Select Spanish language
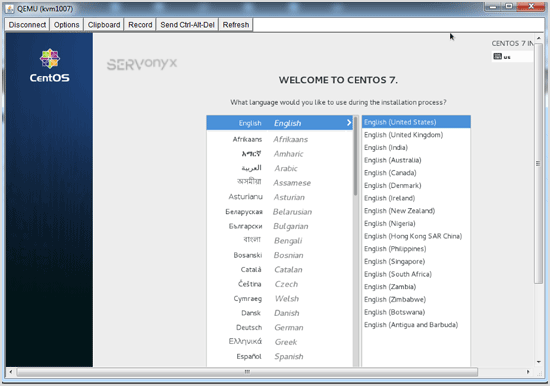Viewport: 550px width, 386px height. (x=280, y=357)
